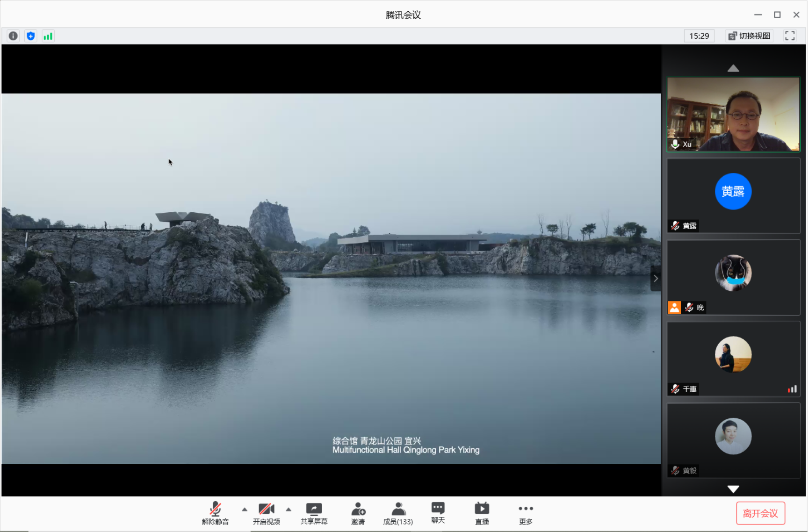Click 切换视图 to switch view
The image size is (808, 532).
pos(750,36)
